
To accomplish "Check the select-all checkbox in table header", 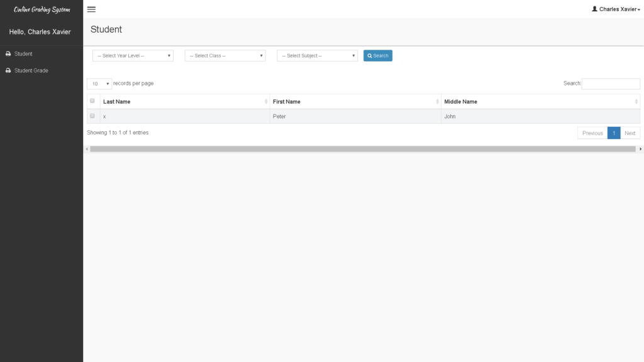I will coord(92,100).
